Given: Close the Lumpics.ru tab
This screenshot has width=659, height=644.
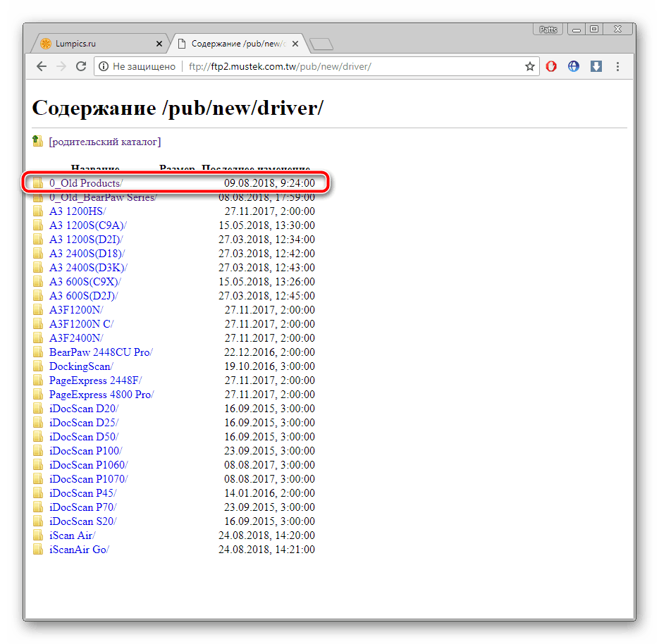Looking at the screenshot, I should point(159,44).
